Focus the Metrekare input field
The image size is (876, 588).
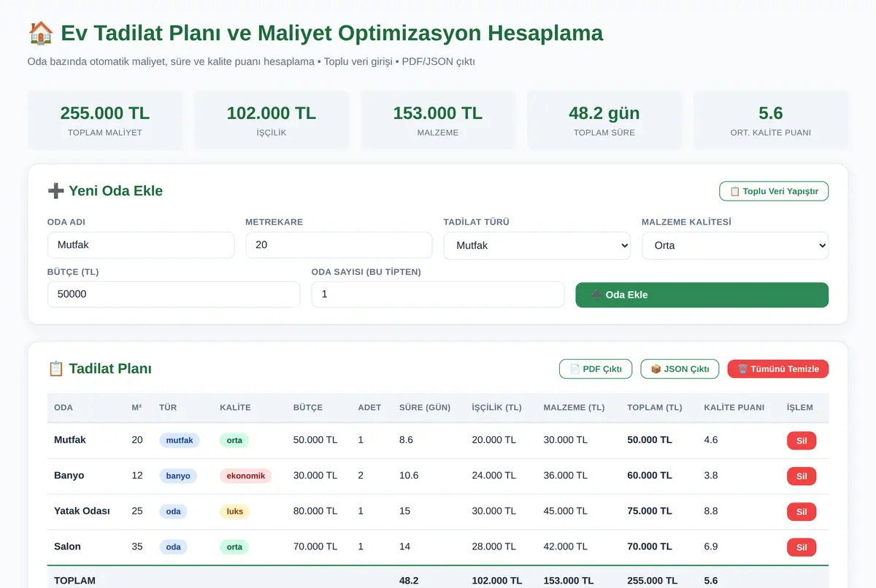pyautogui.click(x=339, y=245)
